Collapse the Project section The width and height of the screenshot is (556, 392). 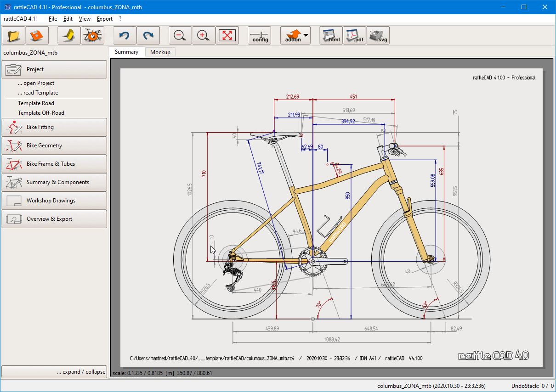pyautogui.click(x=54, y=69)
